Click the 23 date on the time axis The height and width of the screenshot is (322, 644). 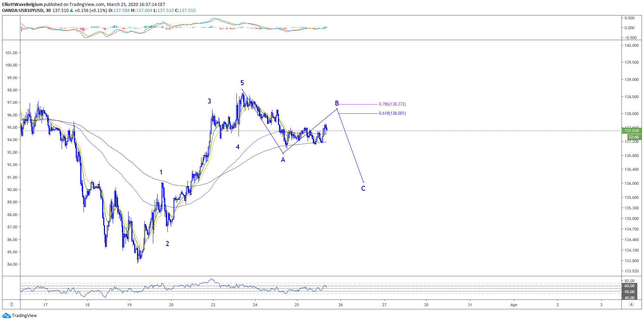tap(213, 305)
